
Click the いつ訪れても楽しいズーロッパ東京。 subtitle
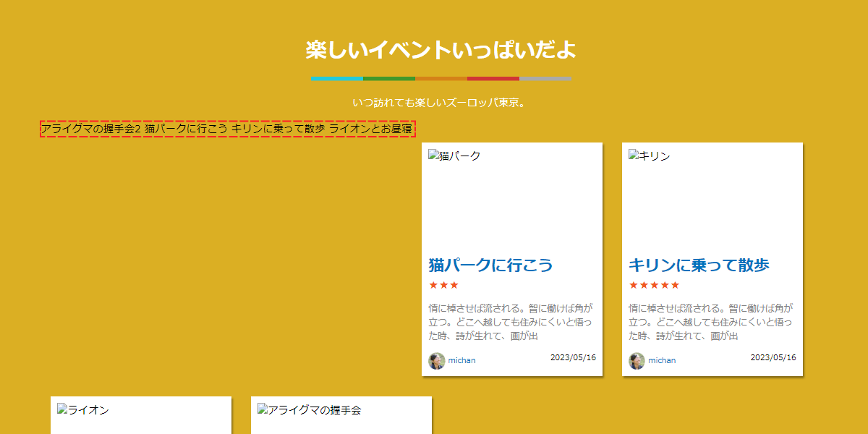pos(441,103)
